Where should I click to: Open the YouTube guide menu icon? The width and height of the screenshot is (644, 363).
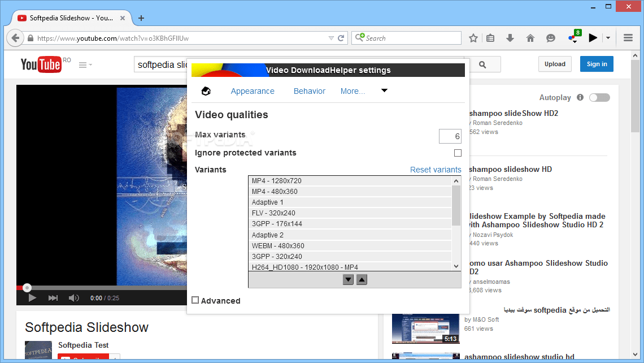84,64
